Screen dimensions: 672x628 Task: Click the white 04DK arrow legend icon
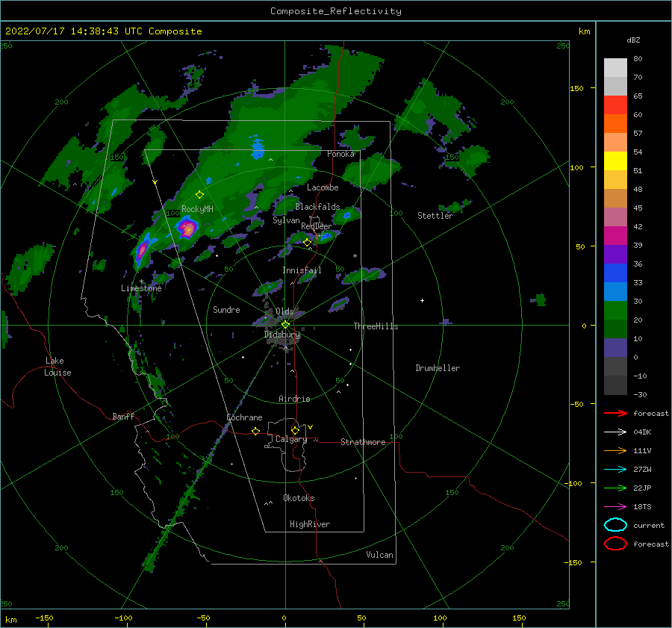coord(615,432)
